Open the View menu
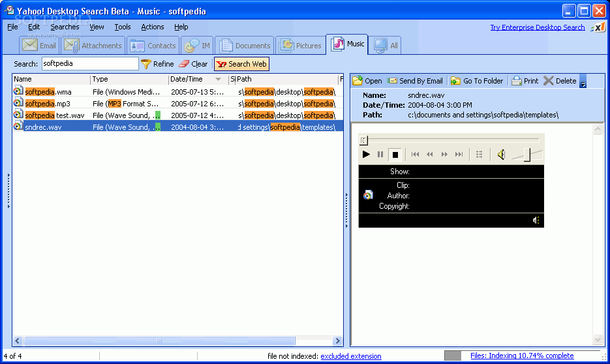This screenshot has height=364, width=610. 97,27
